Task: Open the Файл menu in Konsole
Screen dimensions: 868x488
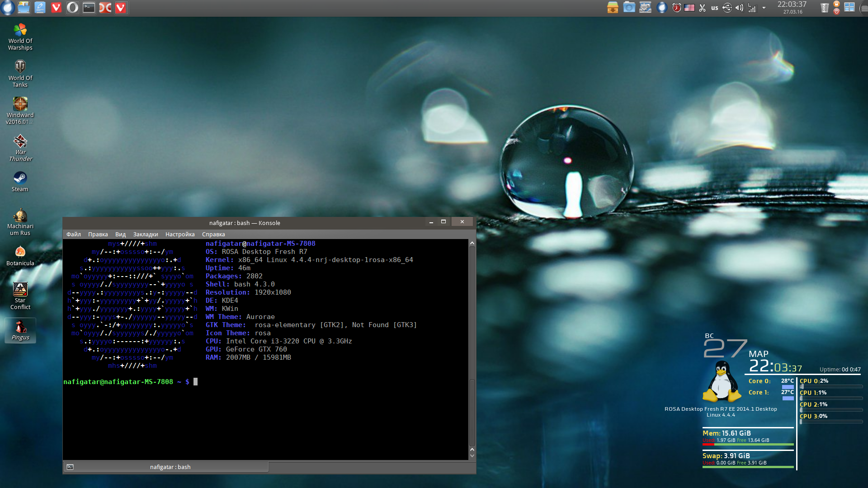Action: pyautogui.click(x=73, y=234)
